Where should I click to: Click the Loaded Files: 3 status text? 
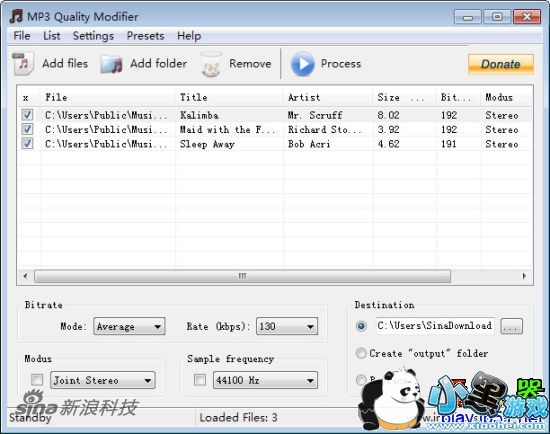point(239,417)
